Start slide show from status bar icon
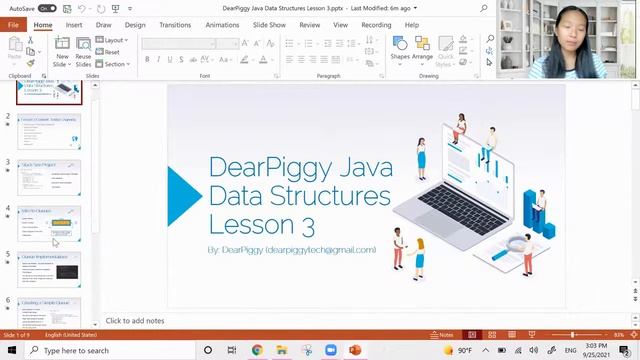The width and height of the screenshot is (640, 360). [x=531, y=335]
